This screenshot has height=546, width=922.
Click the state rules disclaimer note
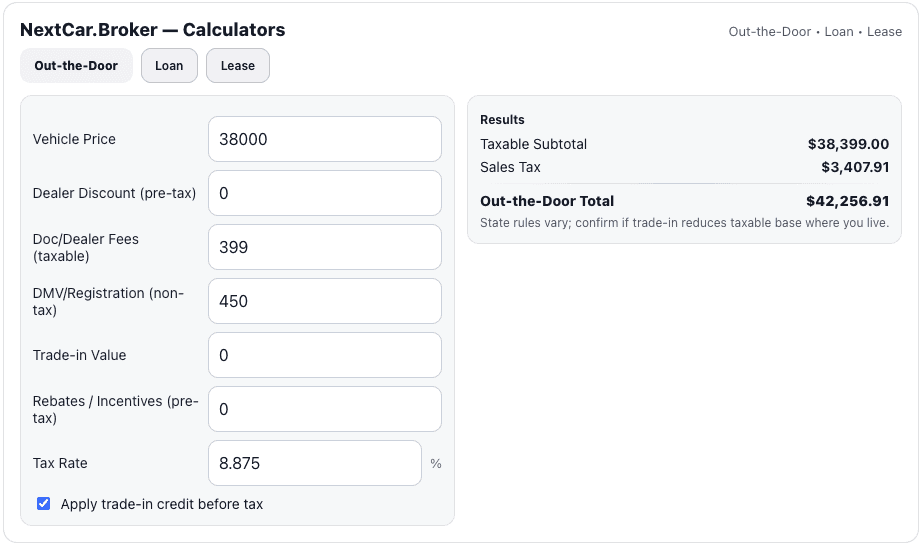click(684, 223)
